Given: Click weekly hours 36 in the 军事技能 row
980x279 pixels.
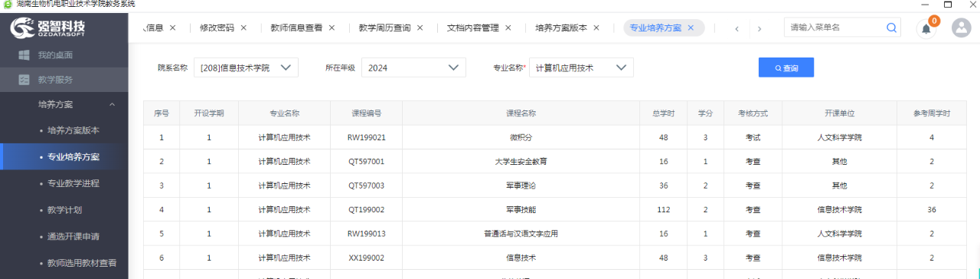Looking at the screenshot, I should pyautogui.click(x=932, y=209).
